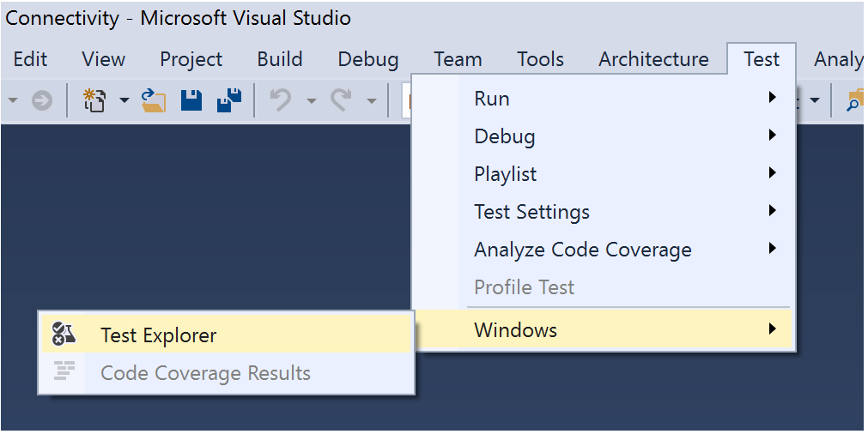Open the Build menu in menu bar
Viewport: 868px width, 434px height.
[x=280, y=59]
